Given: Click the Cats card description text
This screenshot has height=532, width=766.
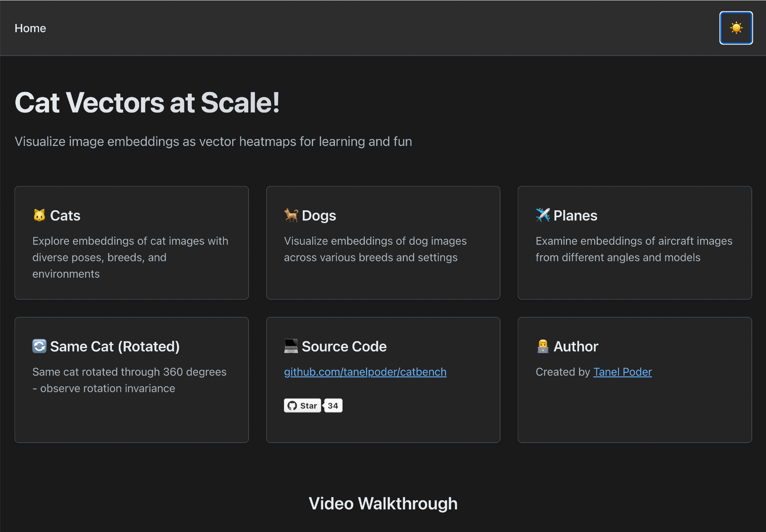Looking at the screenshot, I should point(130,257).
